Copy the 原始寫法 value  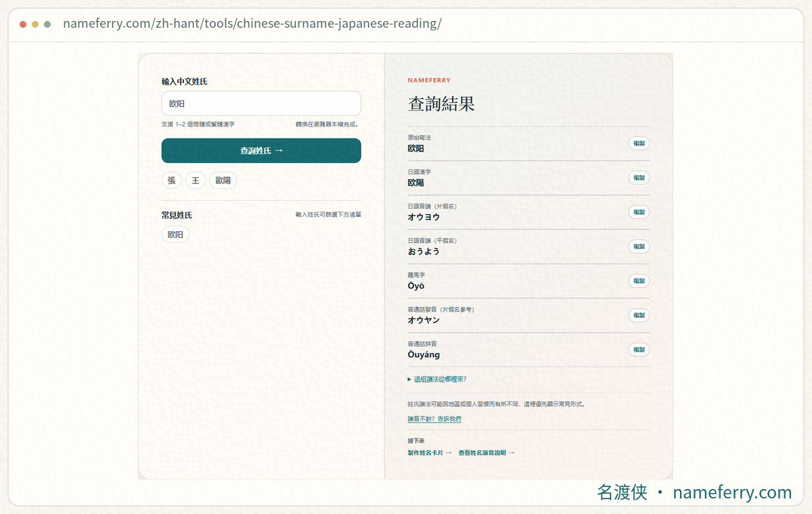click(639, 143)
